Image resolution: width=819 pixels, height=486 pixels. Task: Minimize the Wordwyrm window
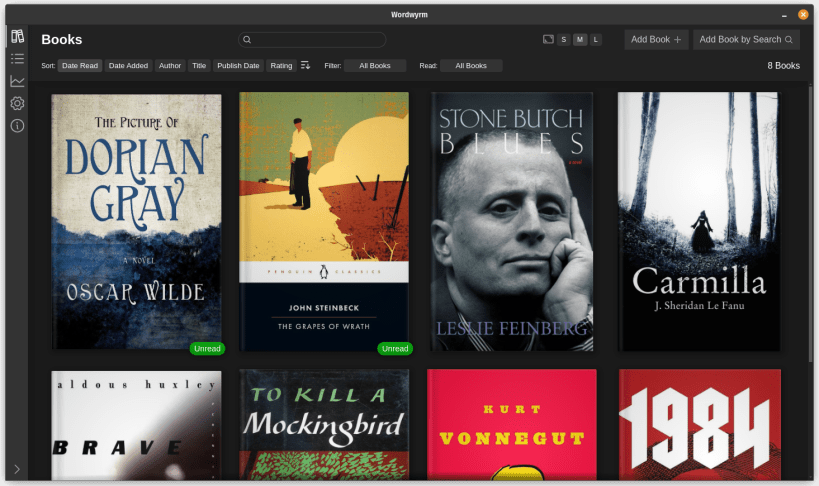click(x=784, y=15)
